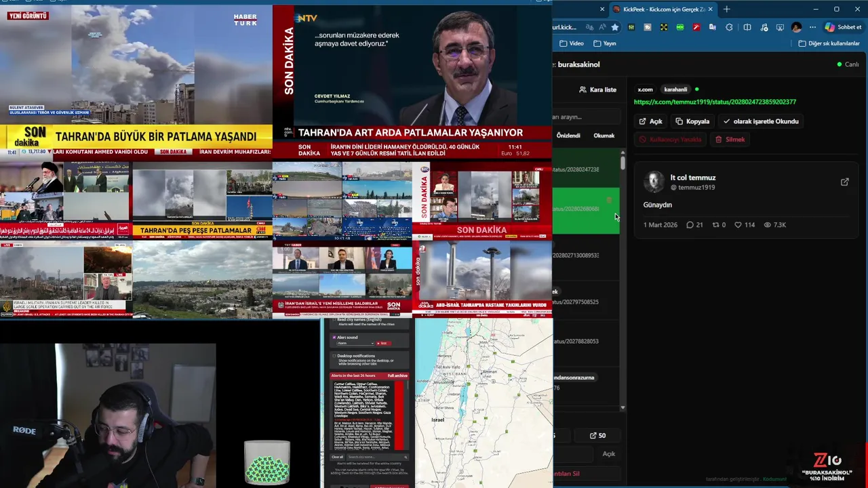Open the Yayın bookmarks folder
This screenshot has width=868, height=488.
click(x=604, y=43)
